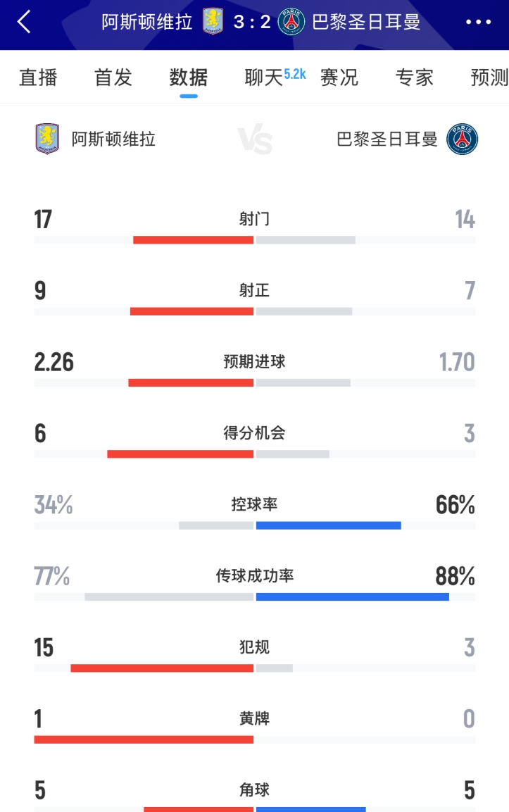Tap Aston Villa badge beside team name
This screenshot has height=812, width=509.
[x=47, y=139]
